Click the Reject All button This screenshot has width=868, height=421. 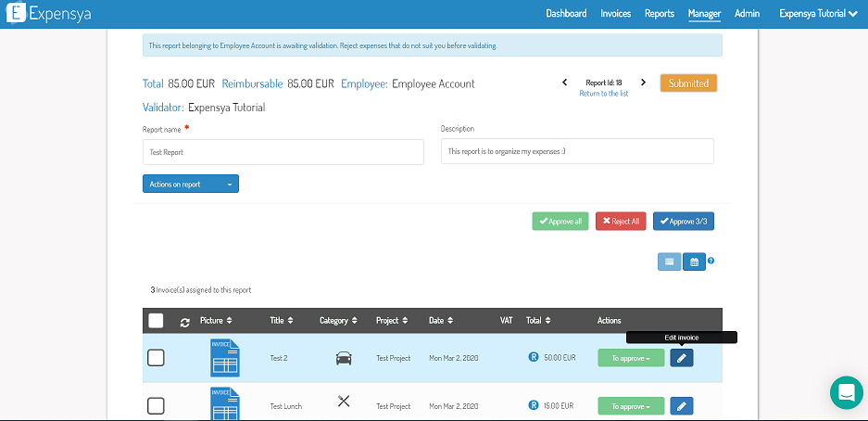click(x=621, y=221)
